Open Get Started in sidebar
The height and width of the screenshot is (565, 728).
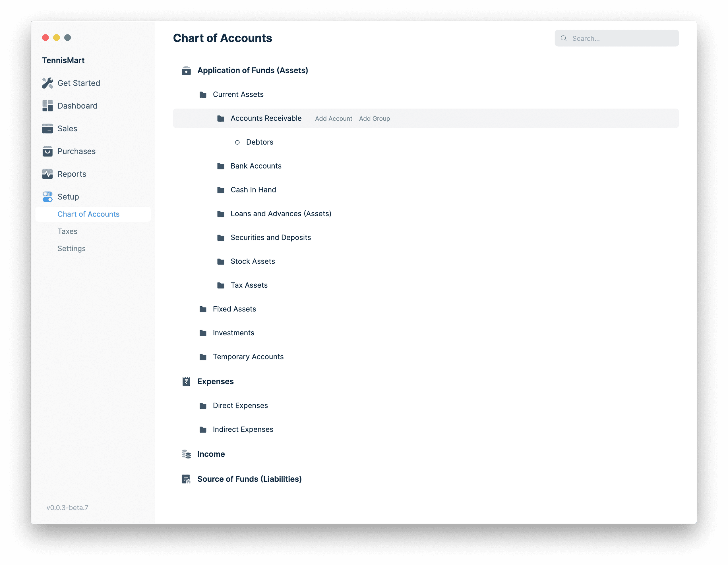(79, 83)
